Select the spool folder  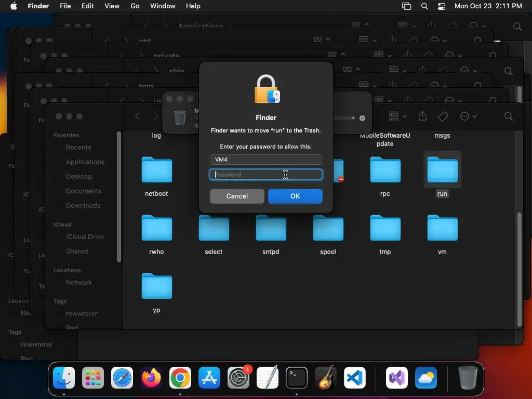click(328, 228)
